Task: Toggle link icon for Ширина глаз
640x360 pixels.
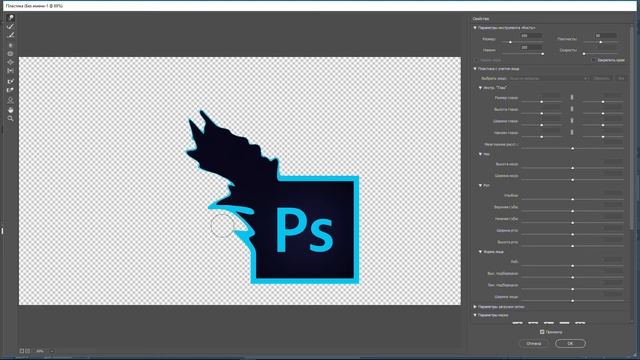Action: 572,120
